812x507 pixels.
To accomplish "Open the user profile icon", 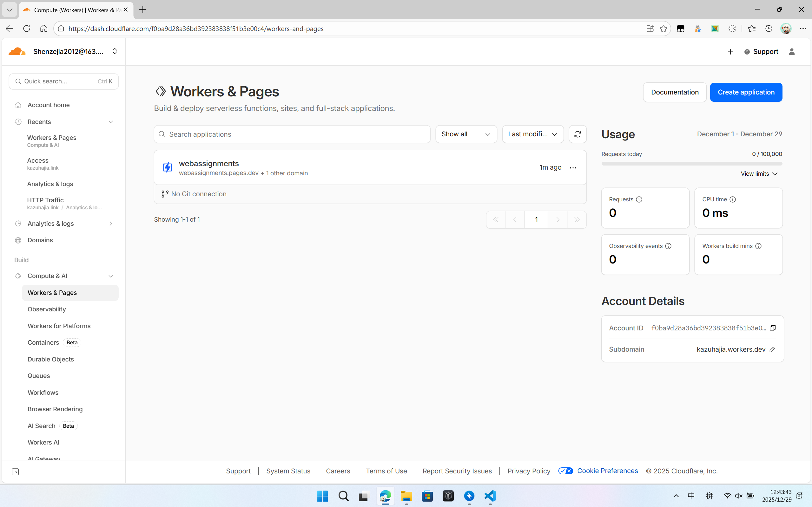I will pyautogui.click(x=791, y=52).
